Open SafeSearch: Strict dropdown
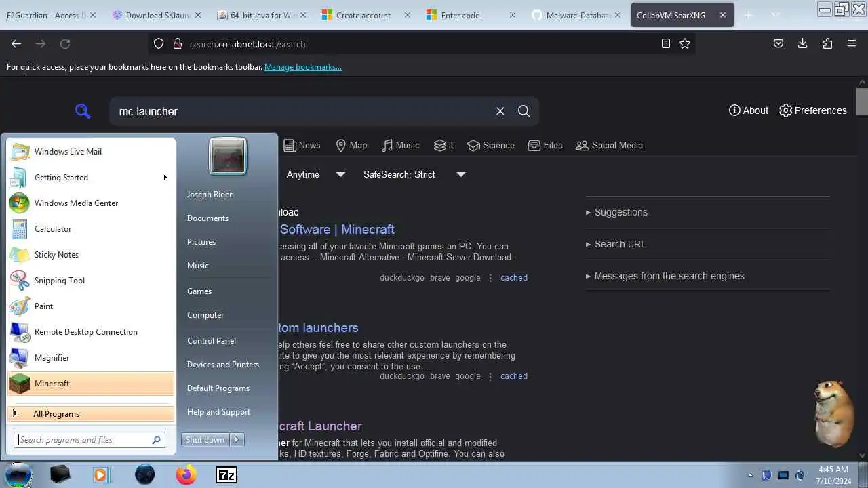 coord(414,174)
